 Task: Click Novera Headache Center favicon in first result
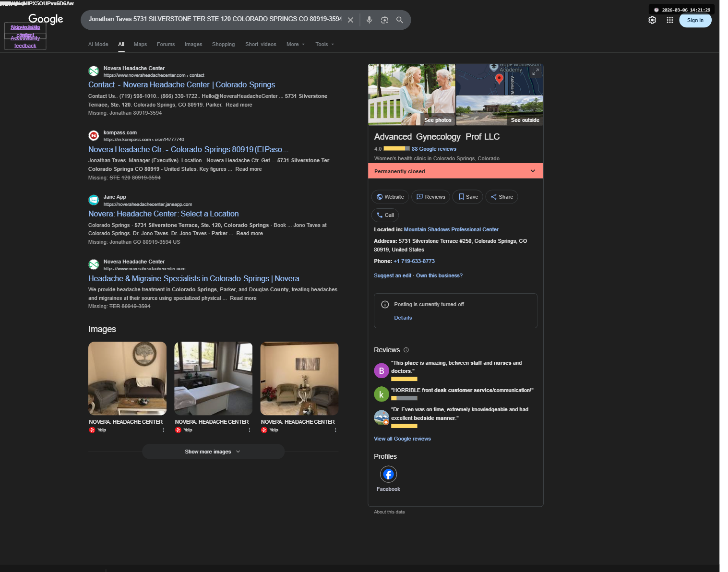(94, 71)
